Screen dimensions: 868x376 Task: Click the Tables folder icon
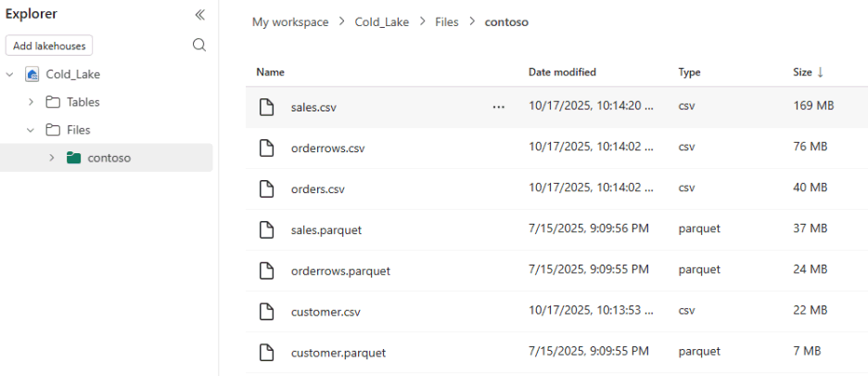(54, 102)
